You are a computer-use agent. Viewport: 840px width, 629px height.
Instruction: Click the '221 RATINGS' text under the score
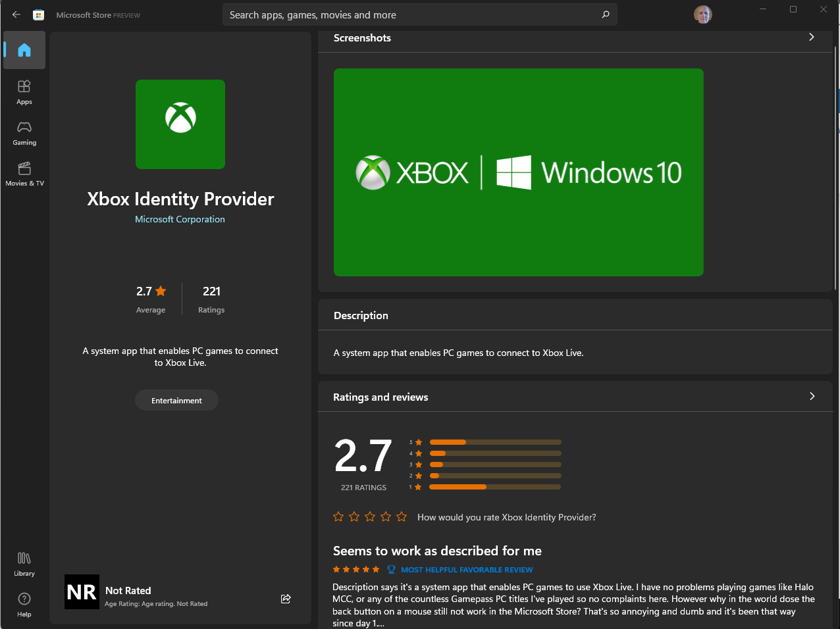(363, 488)
